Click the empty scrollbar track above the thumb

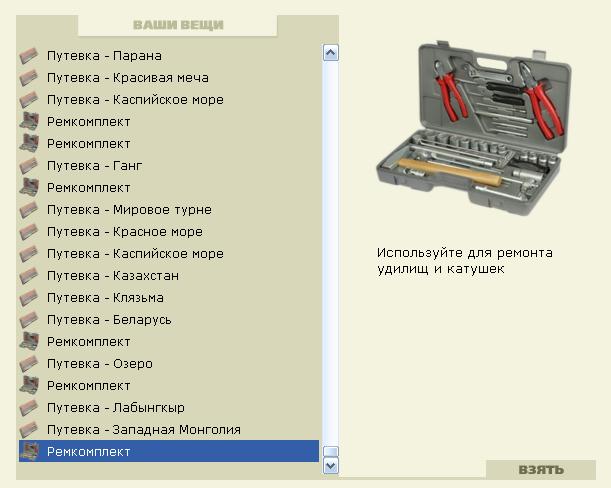tap(331, 253)
